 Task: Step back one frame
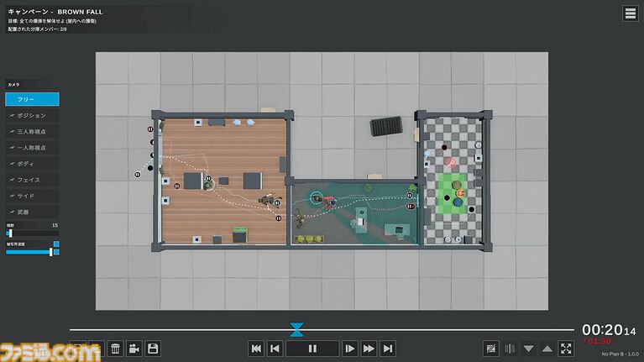tap(275, 349)
